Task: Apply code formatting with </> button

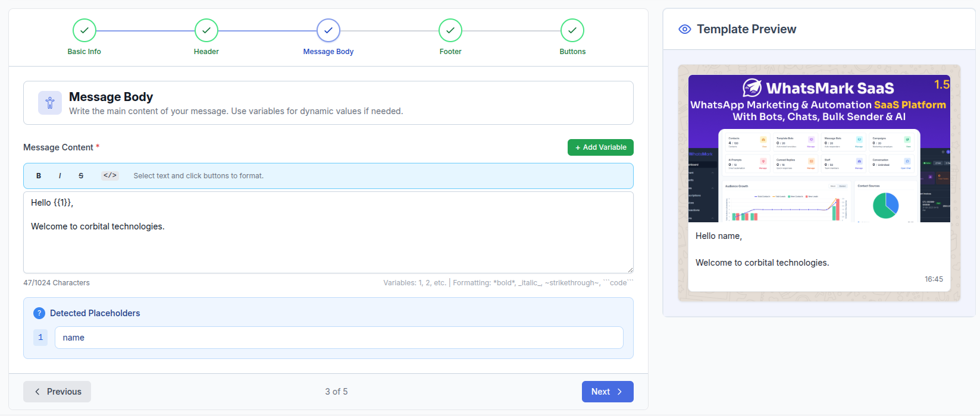Action: tap(109, 176)
